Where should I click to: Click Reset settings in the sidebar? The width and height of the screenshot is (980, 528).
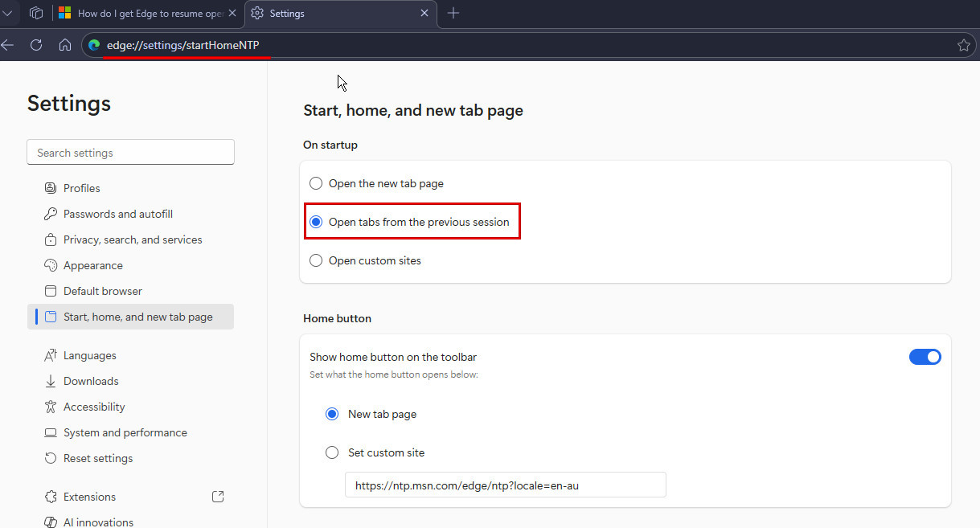(97, 457)
